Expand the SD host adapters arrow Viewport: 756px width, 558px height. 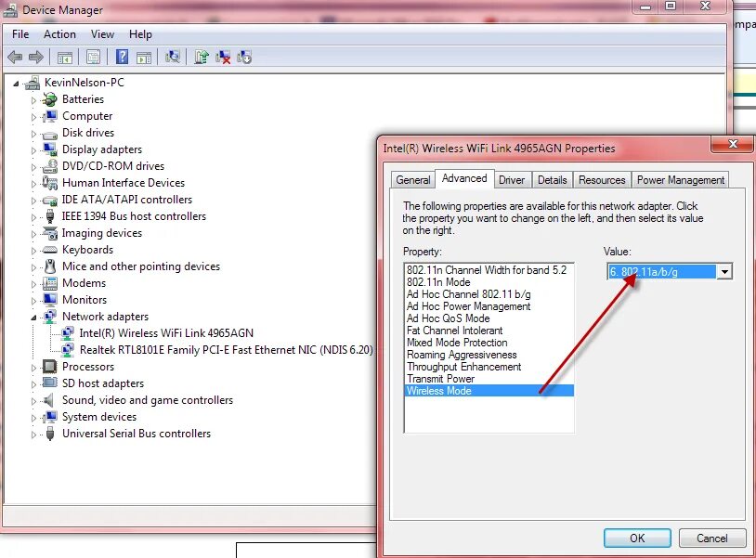pyautogui.click(x=33, y=384)
